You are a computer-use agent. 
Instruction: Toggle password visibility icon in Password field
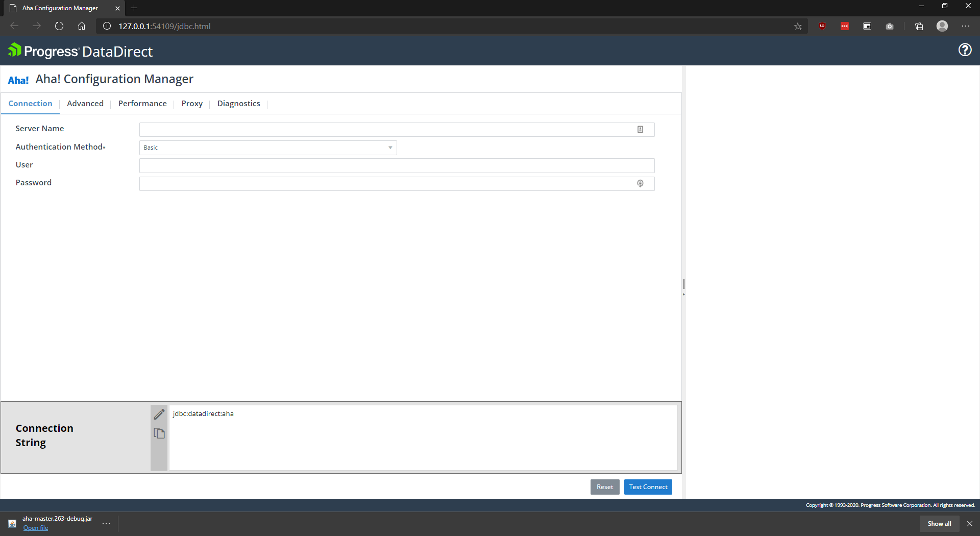click(640, 184)
